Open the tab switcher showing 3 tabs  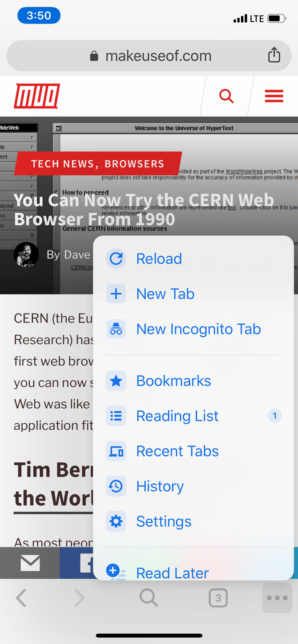pyautogui.click(x=218, y=598)
